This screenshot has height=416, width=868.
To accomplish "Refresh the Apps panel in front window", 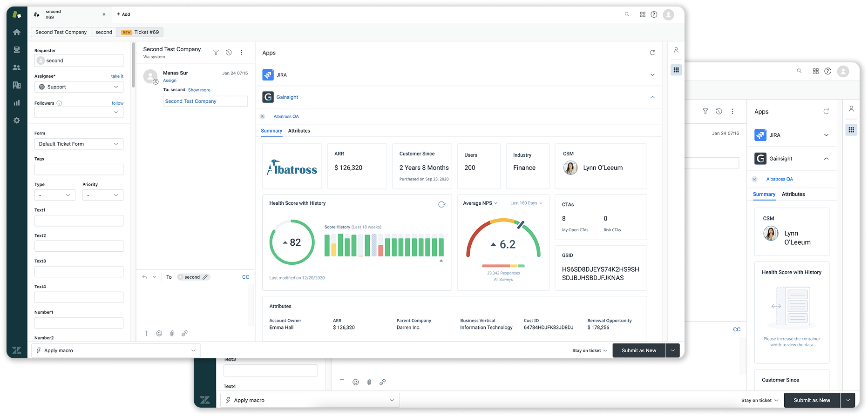I will pos(652,53).
